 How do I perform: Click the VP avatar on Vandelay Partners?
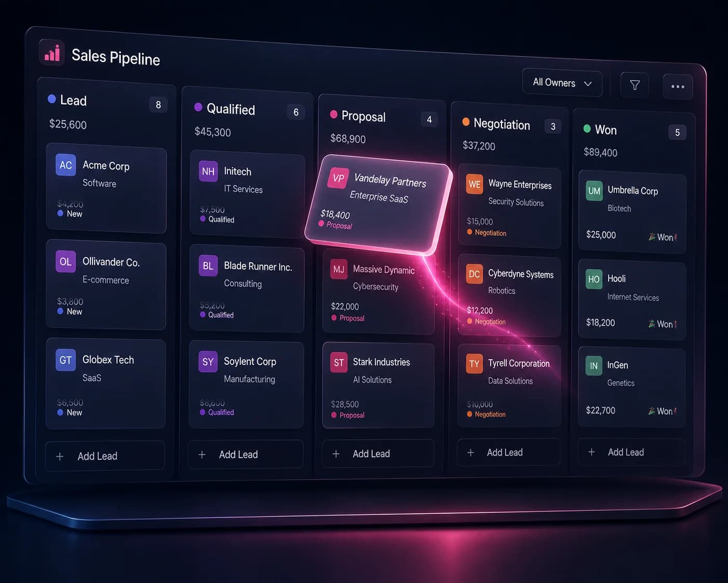click(x=338, y=178)
